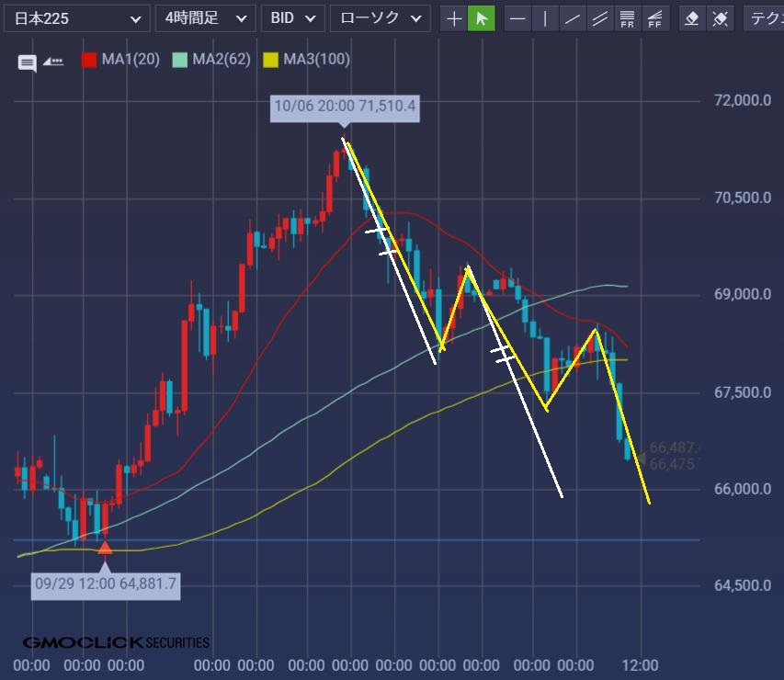
Task: Click the red MA1(20) color swatch
Action: click(x=89, y=60)
